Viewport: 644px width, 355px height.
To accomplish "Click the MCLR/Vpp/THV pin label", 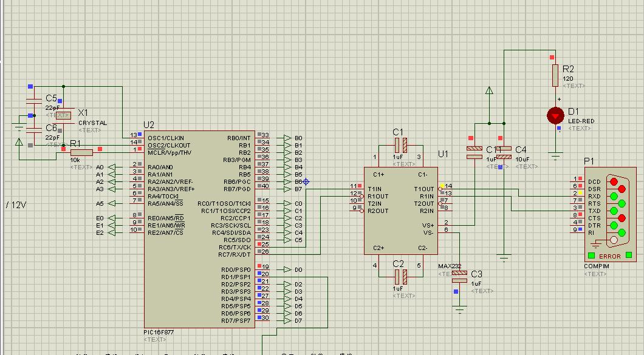I will tap(170, 153).
